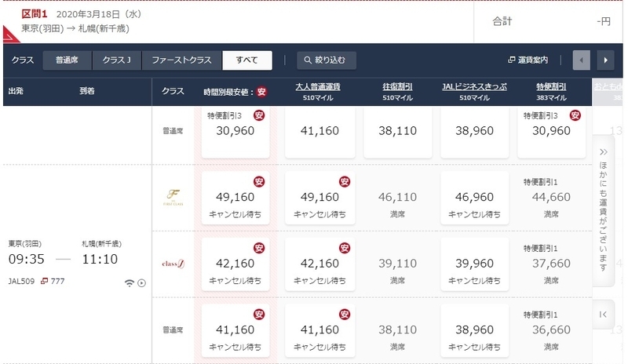Image resolution: width=628 pixels, height=364 pixels.
Task: Click 安 badge on Class J lowest fare cell
Action: tap(259, 248)
